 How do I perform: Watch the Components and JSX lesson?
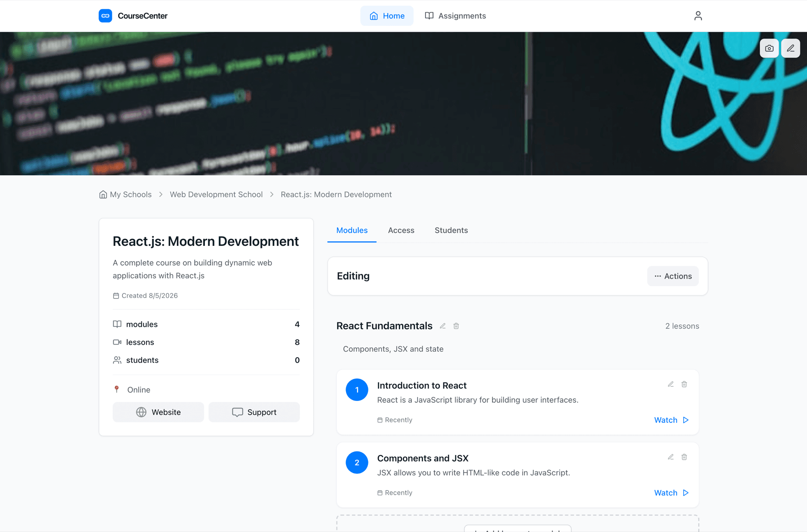point(671,493)
